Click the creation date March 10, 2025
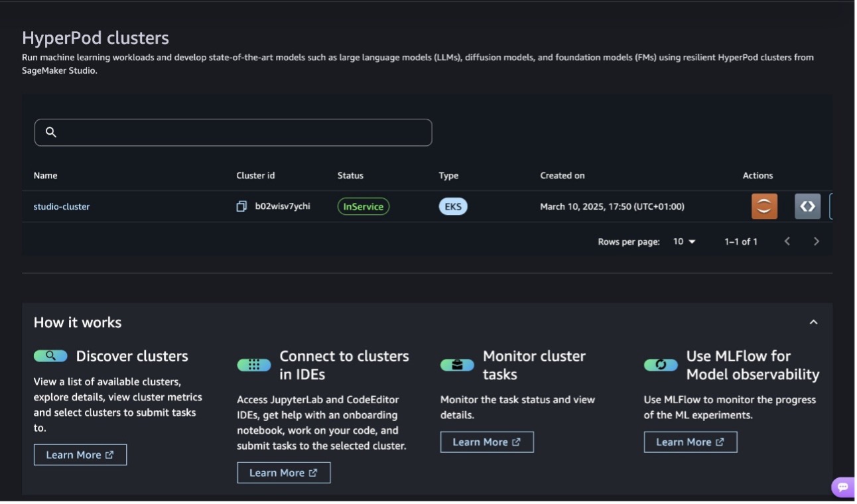The image size is (857, 504). 612,207
